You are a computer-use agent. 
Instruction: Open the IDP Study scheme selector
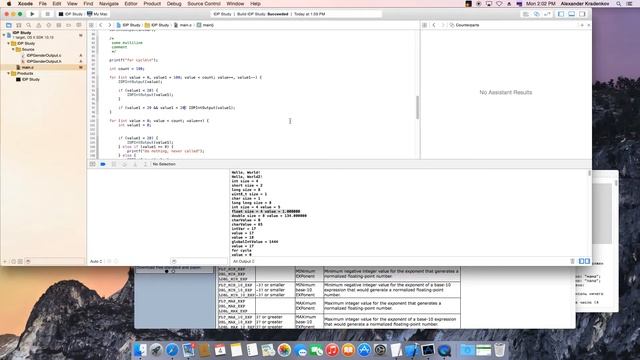(71, 14)
